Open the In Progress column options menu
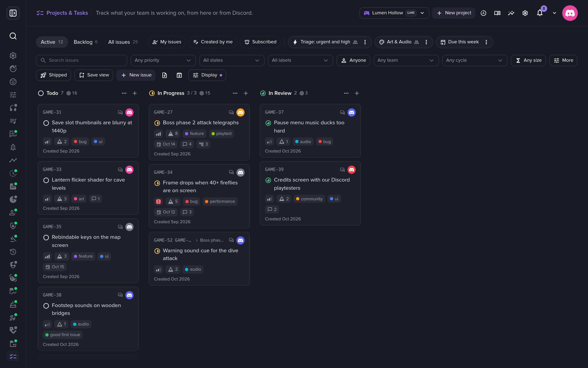 tap(235, 93)
